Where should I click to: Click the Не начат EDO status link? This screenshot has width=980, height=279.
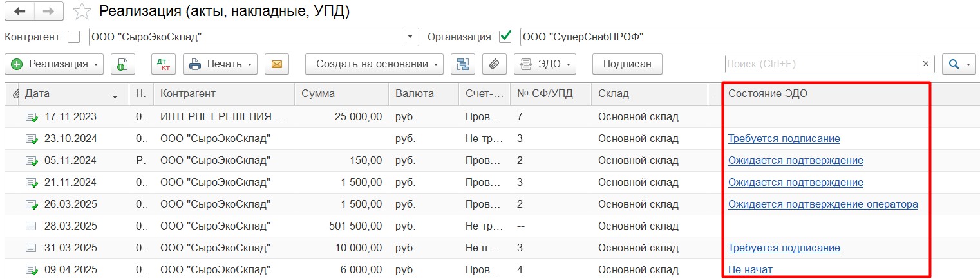750,270
